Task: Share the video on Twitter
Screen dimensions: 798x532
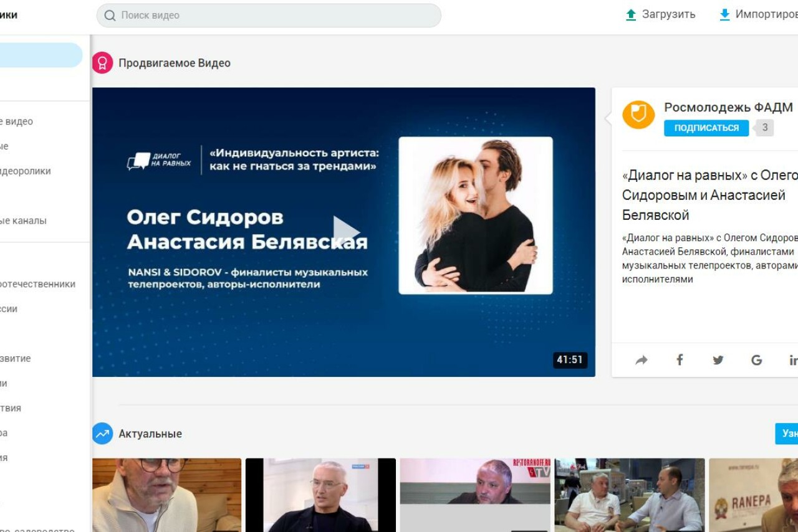Action: 718,360
